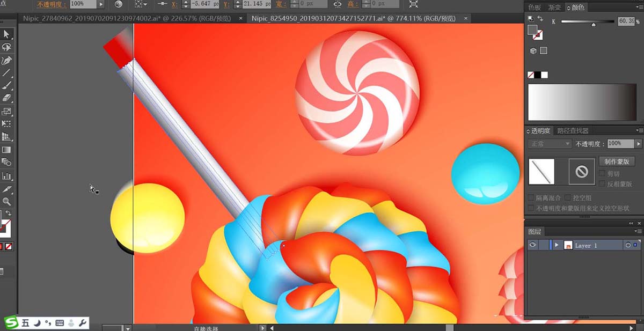
Task: Check Isolate Blending (隔离混合) option
Action: (x=531, y=198)
